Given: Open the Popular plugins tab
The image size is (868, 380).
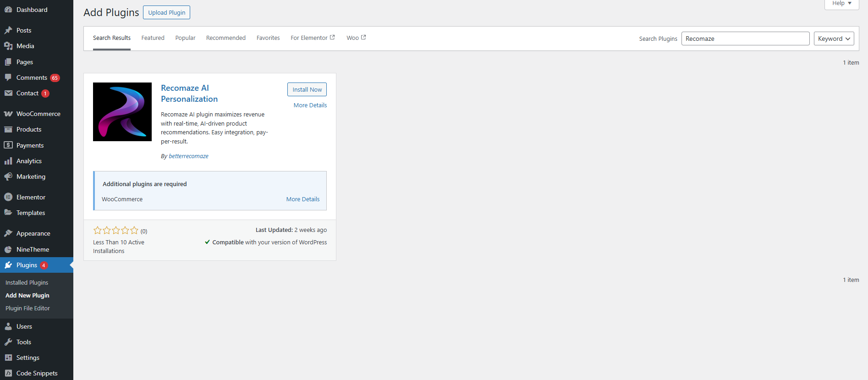Looking at the screenshot, I should pos(185,38).
